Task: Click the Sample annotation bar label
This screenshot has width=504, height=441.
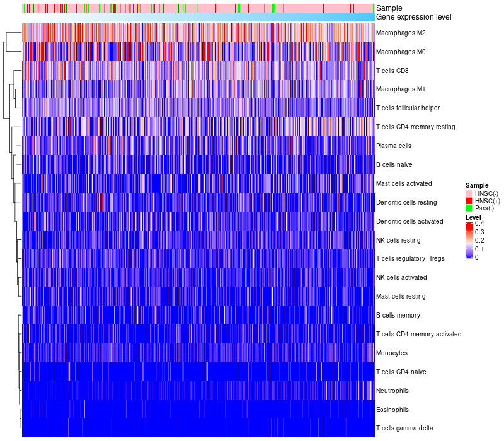Action: coord(389,8)
